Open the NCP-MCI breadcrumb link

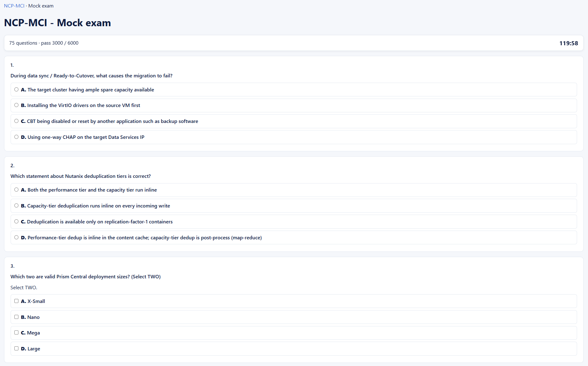(x=14, y=6)
